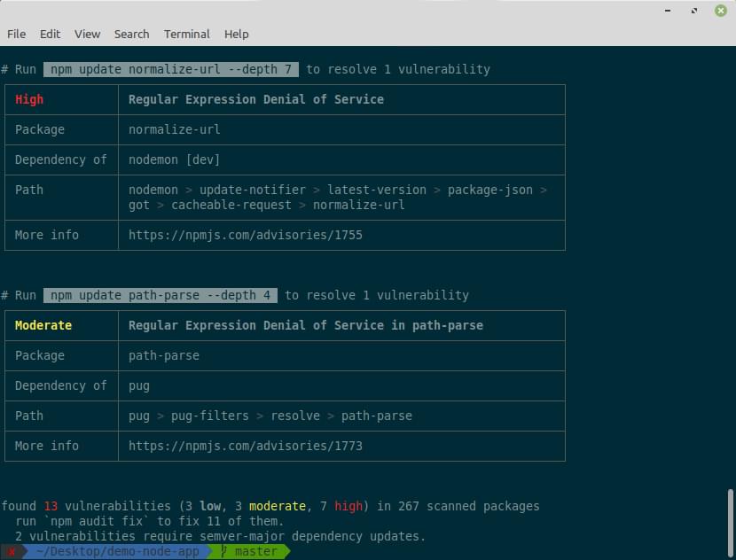
Task: Click the highlighted npm update normalize-url command
Action: point(170,69)
